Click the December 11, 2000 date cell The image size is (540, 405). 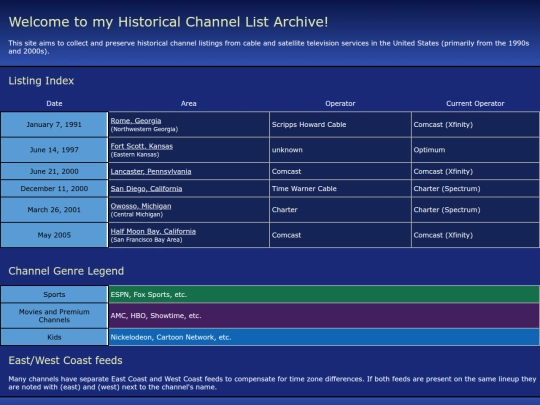(54, 188)
